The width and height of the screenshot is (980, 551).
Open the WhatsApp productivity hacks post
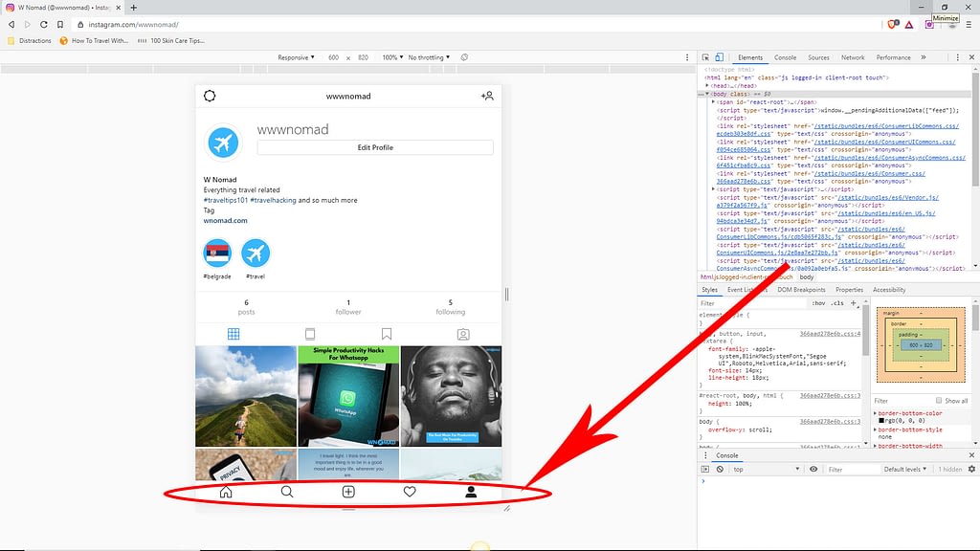click(x=348, y=397)
